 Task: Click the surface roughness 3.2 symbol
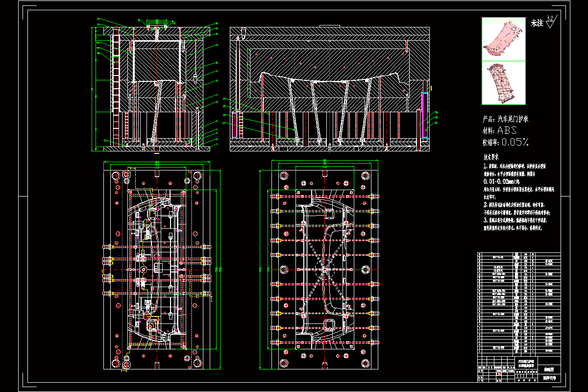point(551,22)
